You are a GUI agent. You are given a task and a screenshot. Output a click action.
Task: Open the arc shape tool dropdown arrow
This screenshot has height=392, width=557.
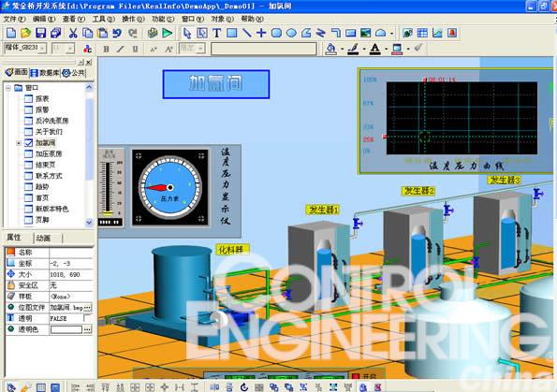[x=392, y=34]
